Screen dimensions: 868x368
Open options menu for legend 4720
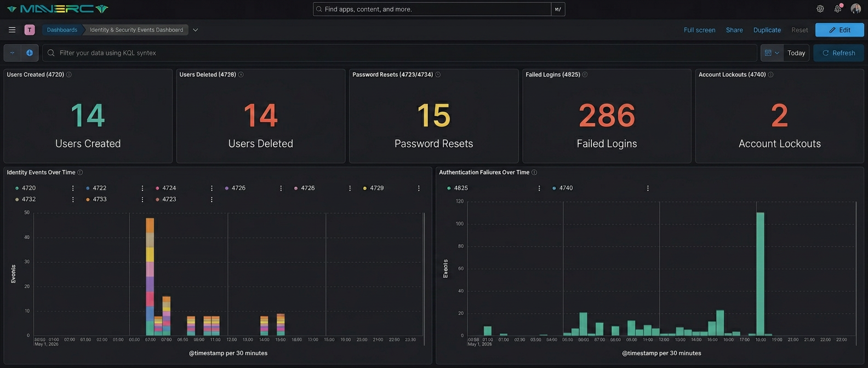pos(73,188)
